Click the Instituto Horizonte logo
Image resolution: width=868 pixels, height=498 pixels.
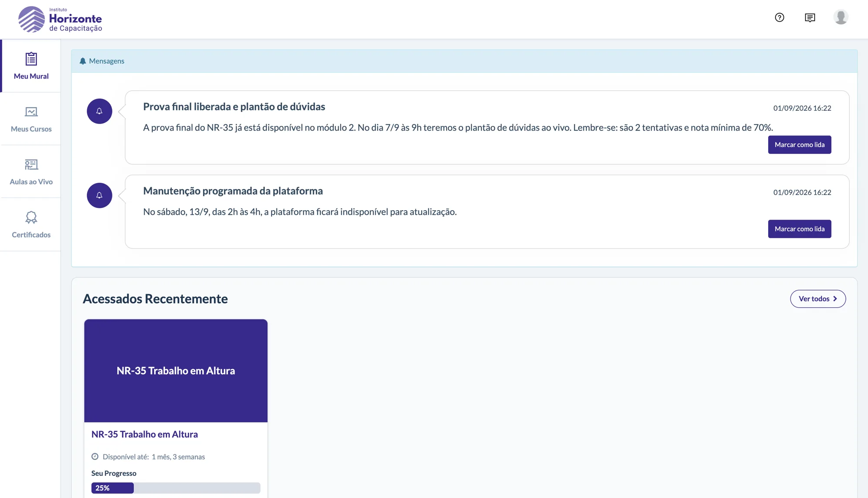[60, 19]
